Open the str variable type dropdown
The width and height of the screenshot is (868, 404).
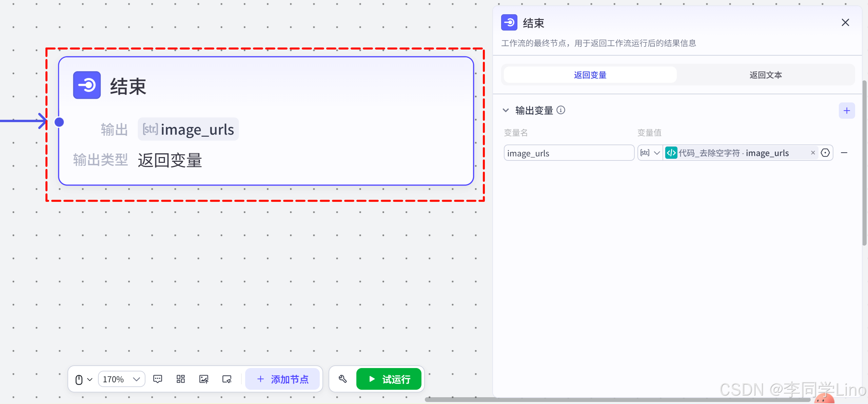click(x=650, y=153)
